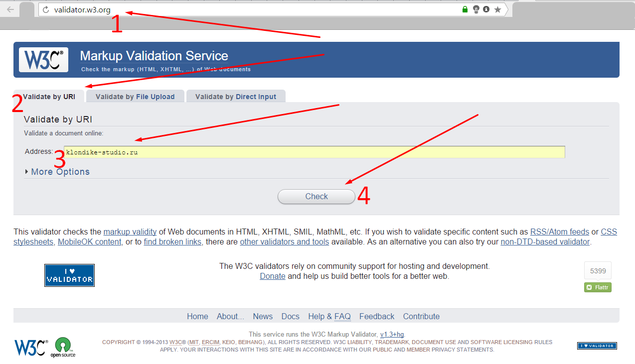The height and width of the screenshot is (364, 635).
Task: Click the Donate link
Action: point(273,276)
